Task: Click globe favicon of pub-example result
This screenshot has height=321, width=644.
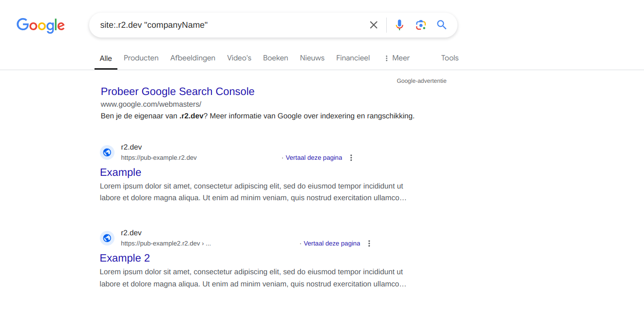Action: (107, 152)
